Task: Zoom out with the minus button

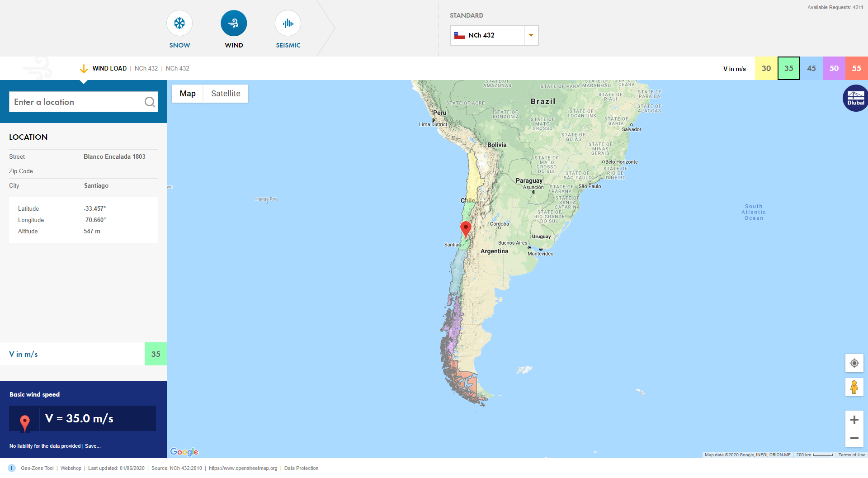Action: (x=854, y=438)
